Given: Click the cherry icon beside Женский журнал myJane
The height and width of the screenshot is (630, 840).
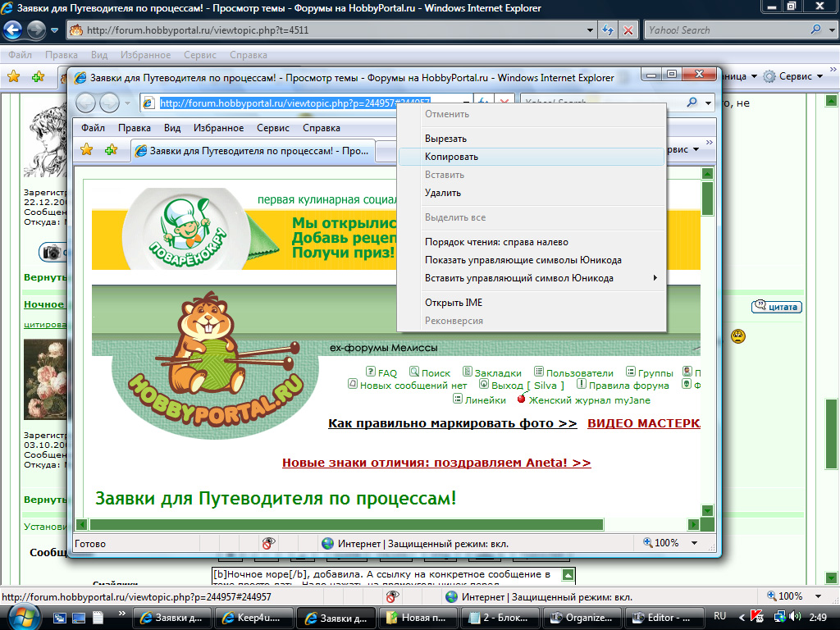Looking at the screenshot, I should [521, 399].
